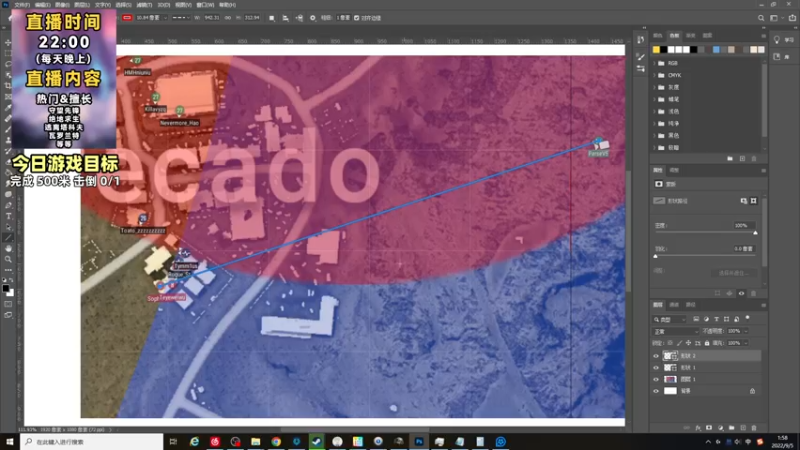Switch to the 渐变 tab
Screen dimensions: 800x450
(x=691, y=36)
